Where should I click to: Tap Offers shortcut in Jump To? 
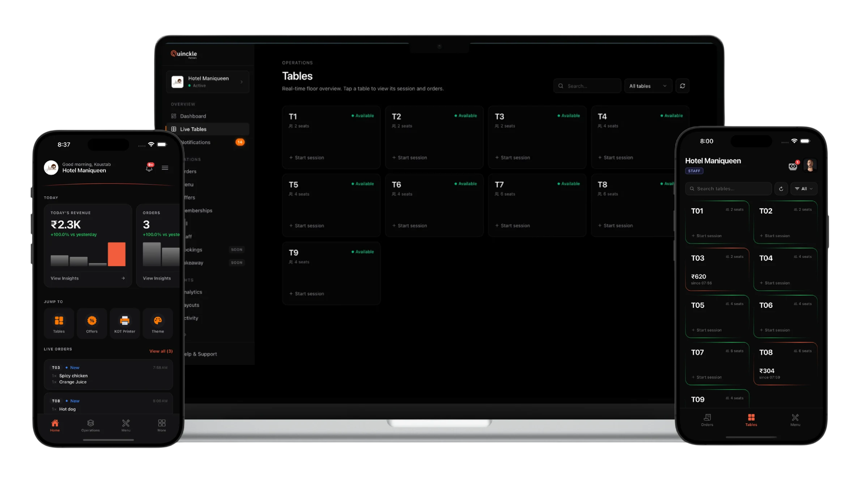[92, 324]
